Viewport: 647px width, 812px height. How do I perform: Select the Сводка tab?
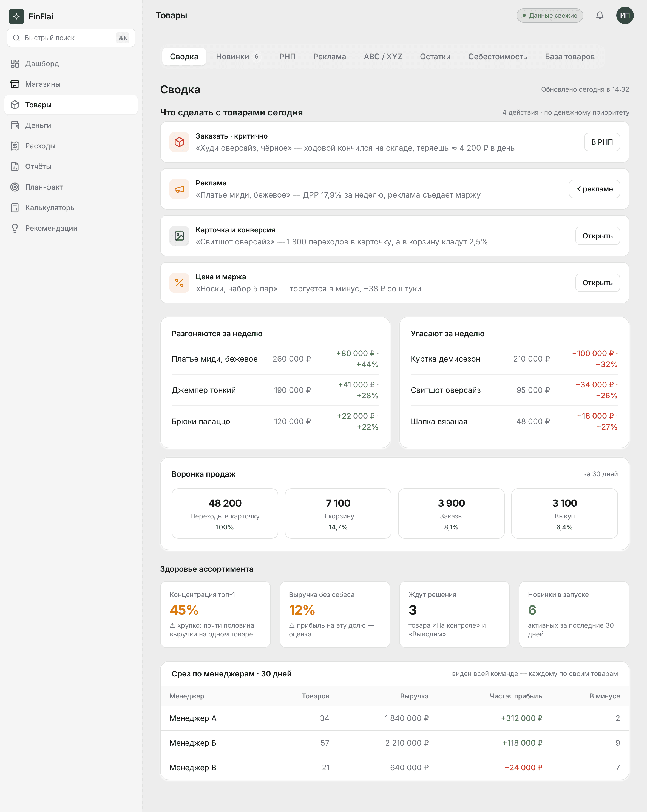[x=184, y=57]
